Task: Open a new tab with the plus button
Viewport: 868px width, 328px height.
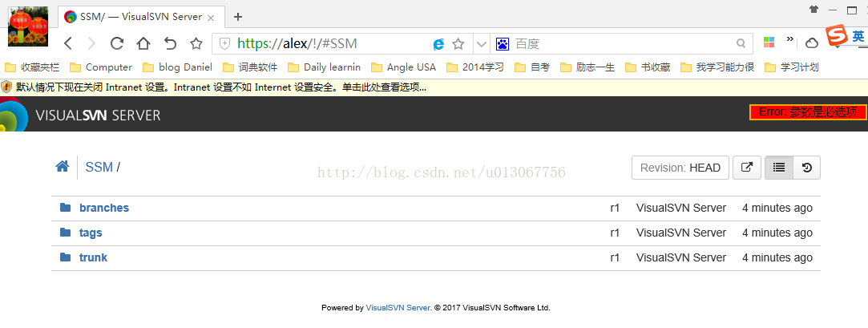Action: click(x=238, y=17)
